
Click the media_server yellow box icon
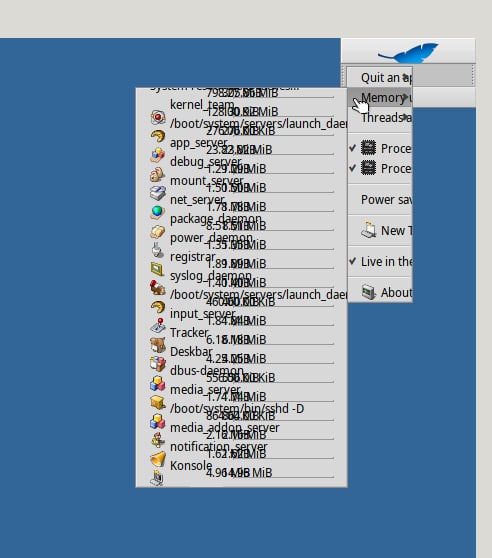coord(158,402)
